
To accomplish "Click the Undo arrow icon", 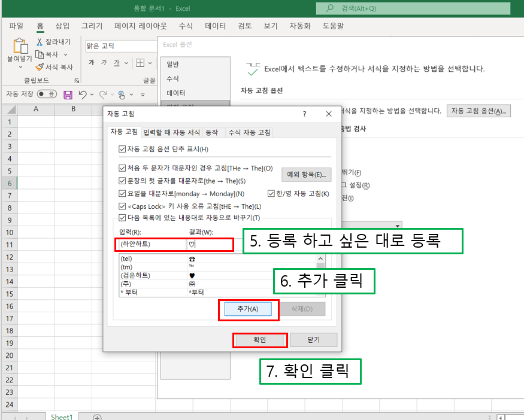I will 83,95.
